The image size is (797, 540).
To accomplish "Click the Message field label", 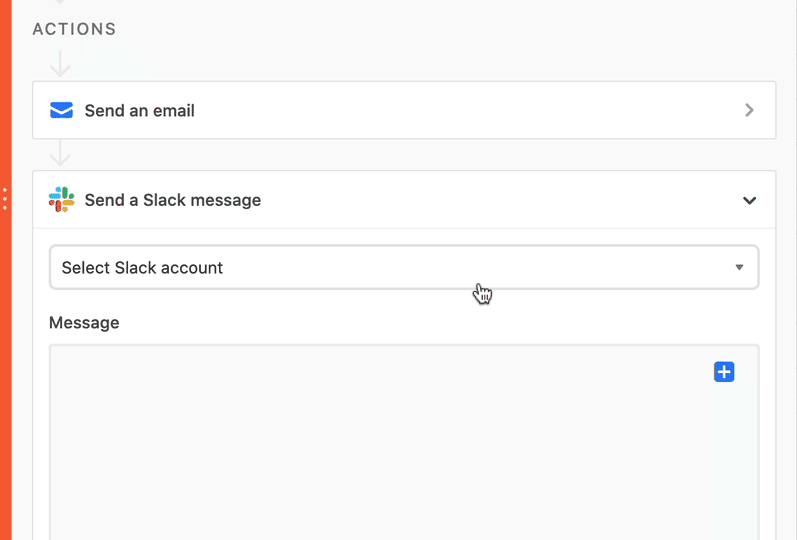I will coord(84,322).
